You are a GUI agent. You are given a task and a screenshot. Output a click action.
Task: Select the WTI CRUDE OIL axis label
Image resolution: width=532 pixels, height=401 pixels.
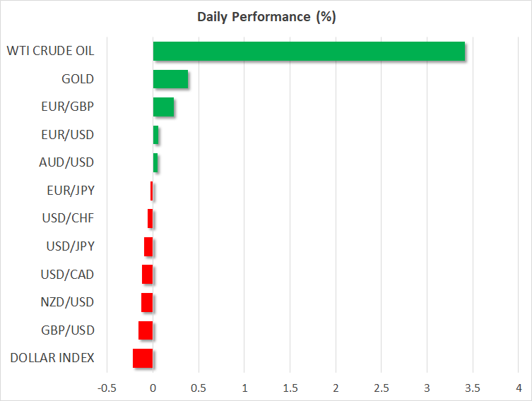[x=50, y=51]
